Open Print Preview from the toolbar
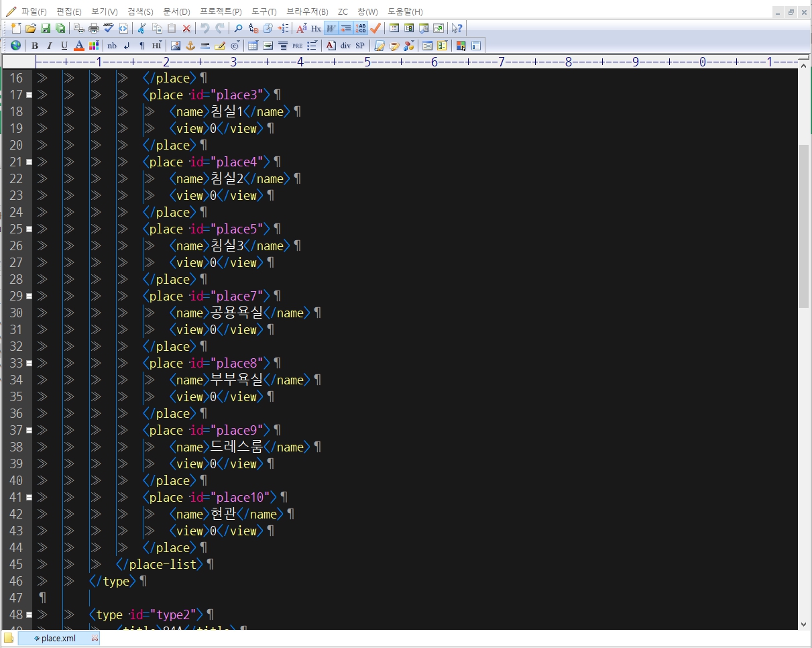812x648 pixels. click(x=78, y=28)
